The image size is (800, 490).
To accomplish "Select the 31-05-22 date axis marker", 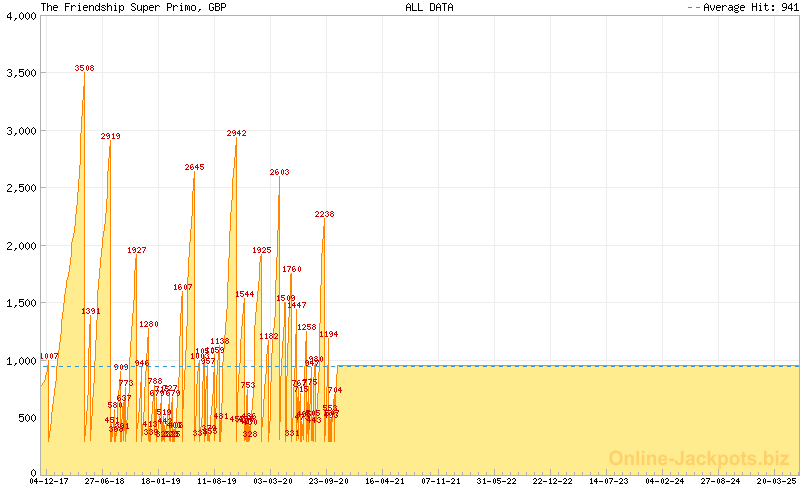I will [x=496, y=481].
